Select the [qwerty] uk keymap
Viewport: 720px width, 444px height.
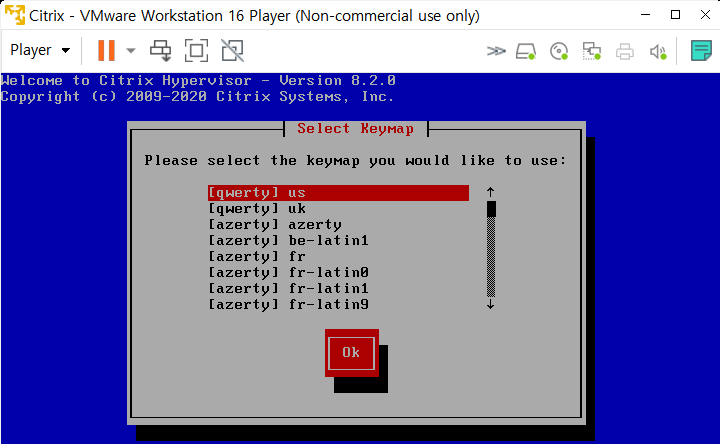coord(338,209)
